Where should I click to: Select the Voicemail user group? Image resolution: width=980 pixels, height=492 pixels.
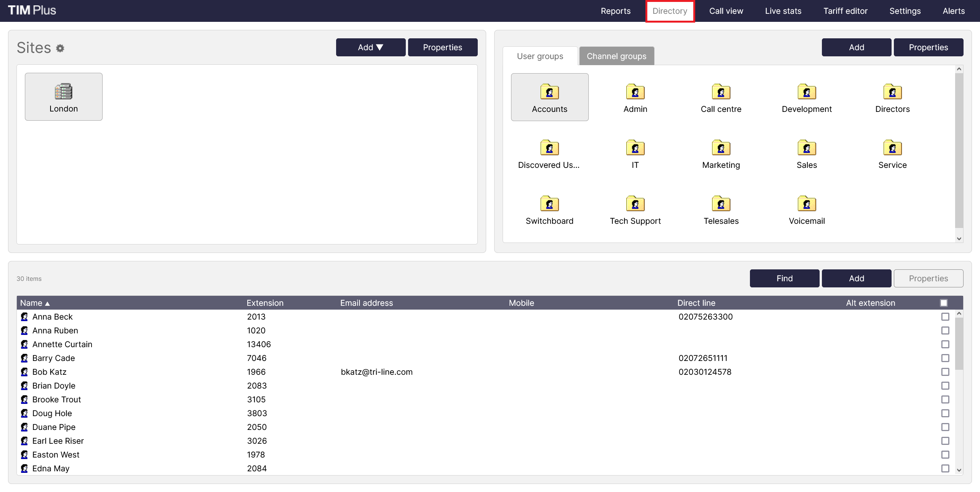coord(807,209)
